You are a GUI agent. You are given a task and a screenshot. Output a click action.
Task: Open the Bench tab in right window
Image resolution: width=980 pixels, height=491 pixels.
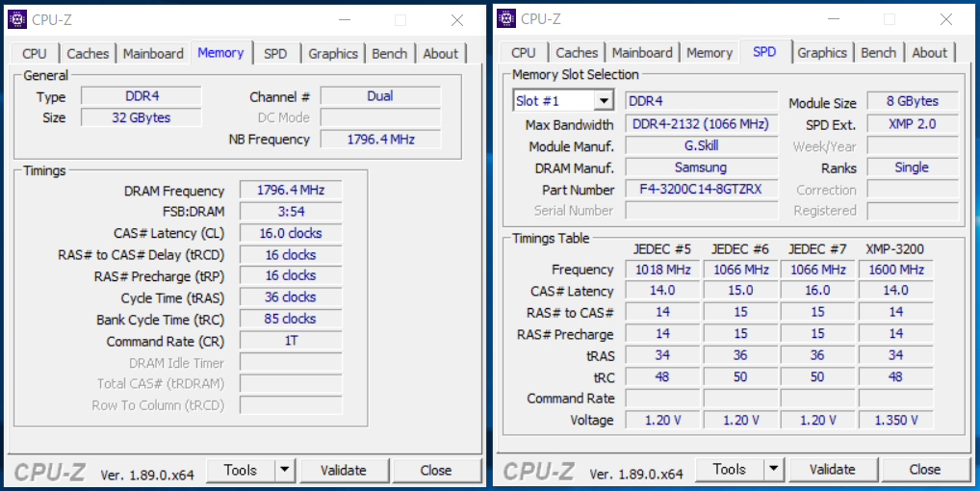(x=878, y=53)
